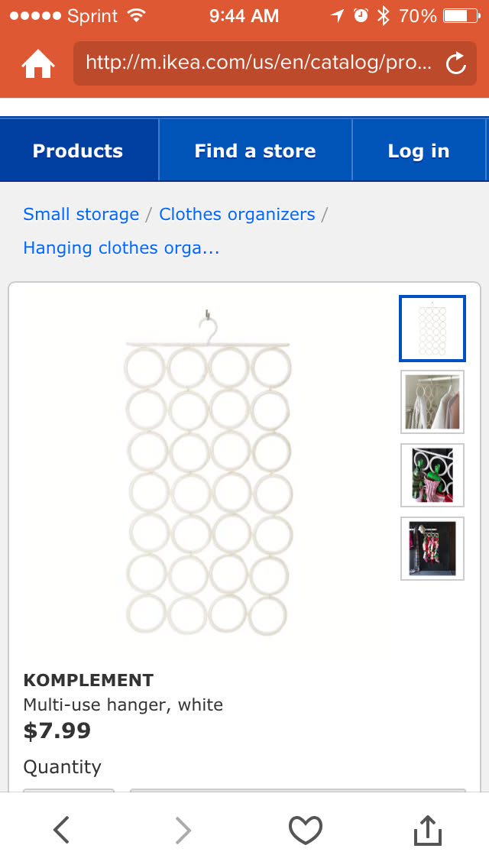Follow the Small storage breadcrumb link

coord(81,214)
